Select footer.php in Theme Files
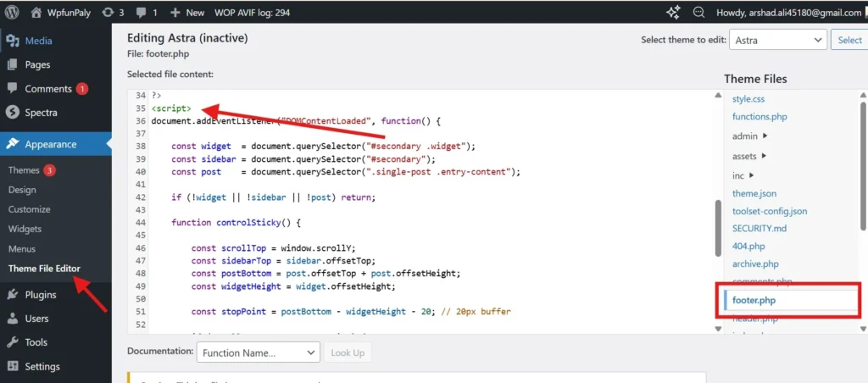 754,301
